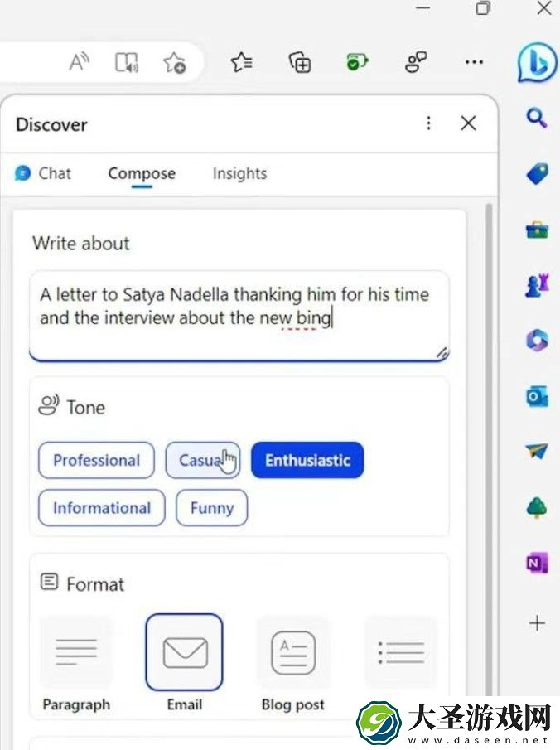
Task: Choose the Email format
Action: pos(185,664)
